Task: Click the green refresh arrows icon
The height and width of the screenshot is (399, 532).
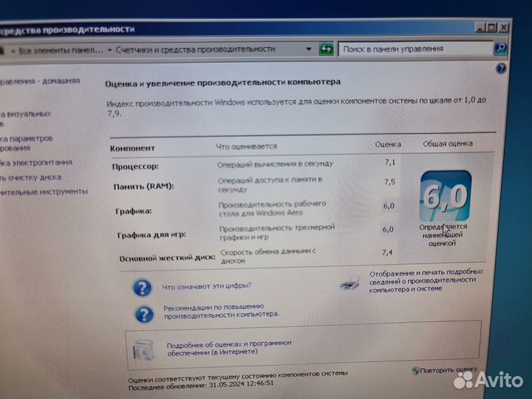Action: 327,50
